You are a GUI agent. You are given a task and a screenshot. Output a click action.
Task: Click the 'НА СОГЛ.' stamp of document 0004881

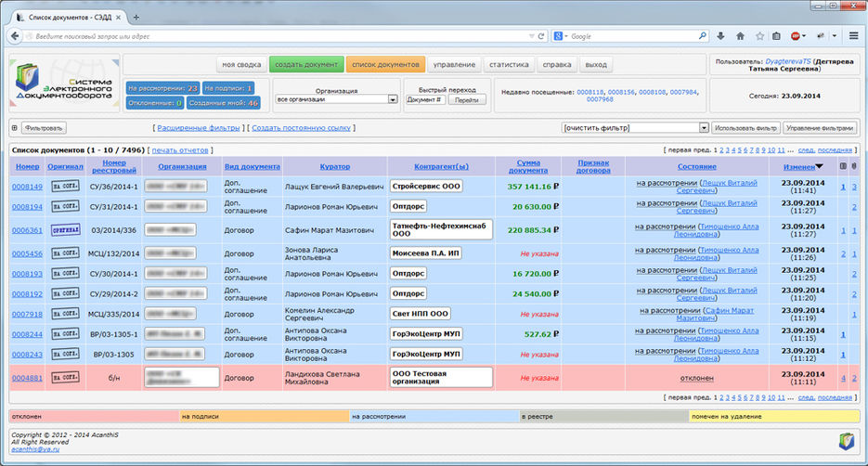point(65,378)
